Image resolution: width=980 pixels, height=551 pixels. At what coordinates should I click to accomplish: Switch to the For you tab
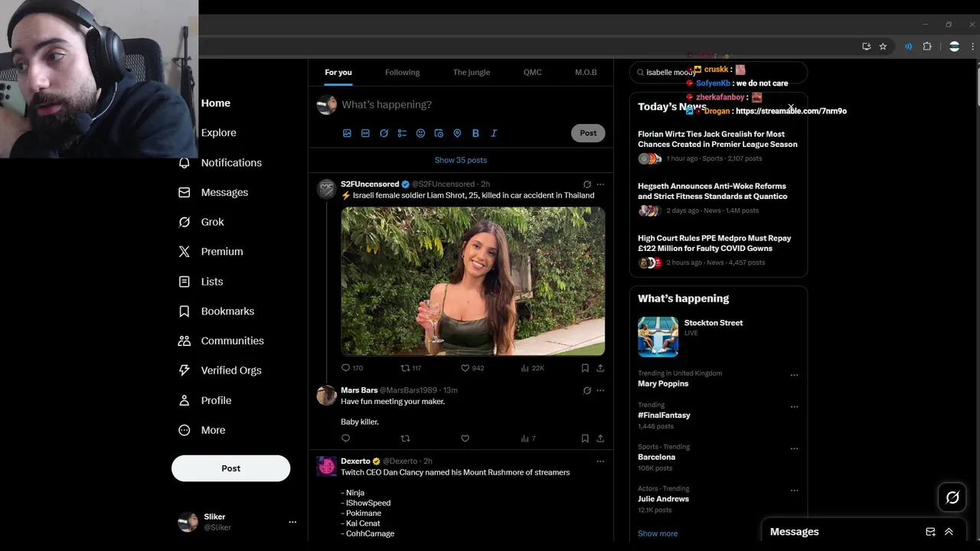[x=338, y=72]
